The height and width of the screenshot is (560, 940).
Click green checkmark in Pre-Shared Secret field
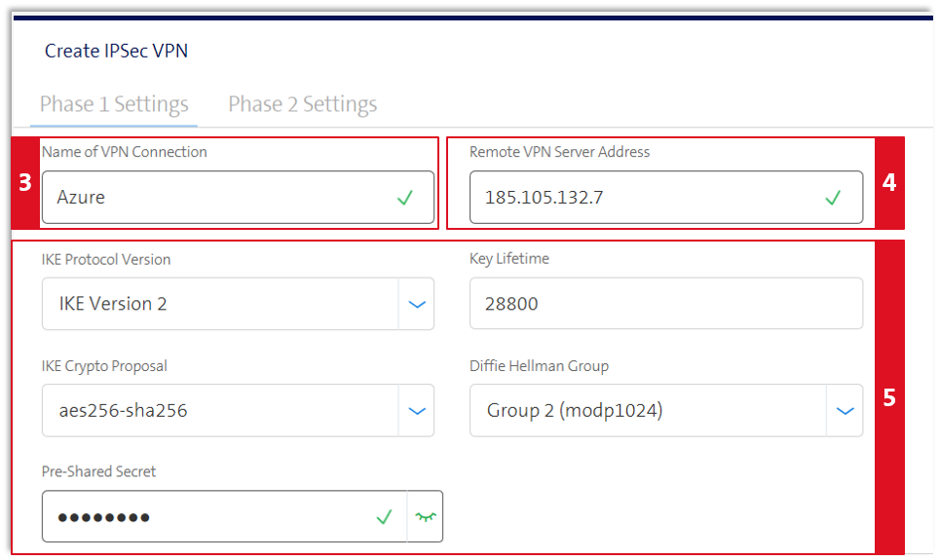click(x=384, y=516)
